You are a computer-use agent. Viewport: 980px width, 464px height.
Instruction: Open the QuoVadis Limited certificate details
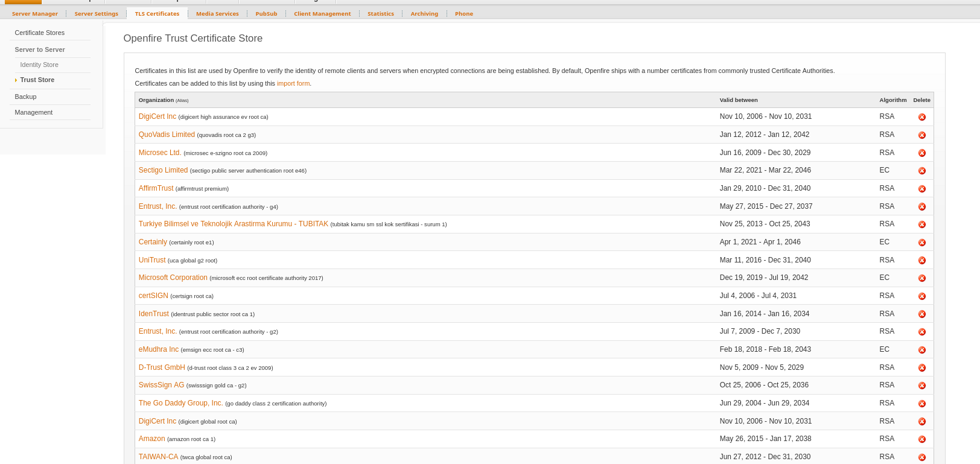(167, 135)
